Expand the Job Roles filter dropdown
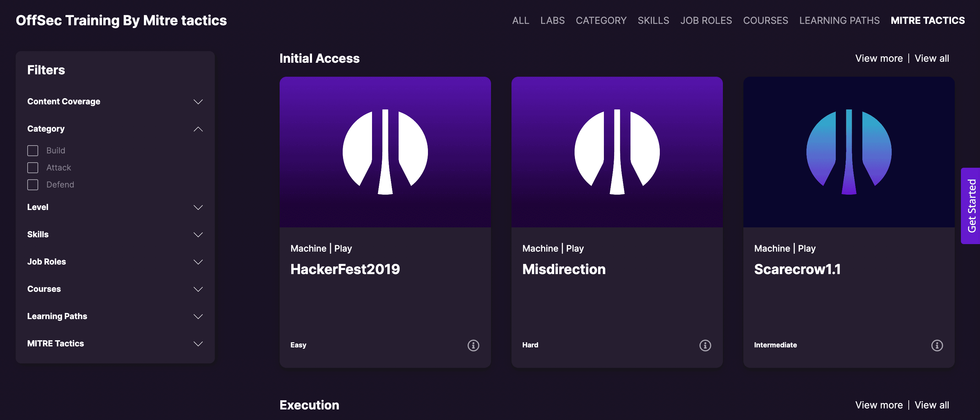 [x=198, y=262]
